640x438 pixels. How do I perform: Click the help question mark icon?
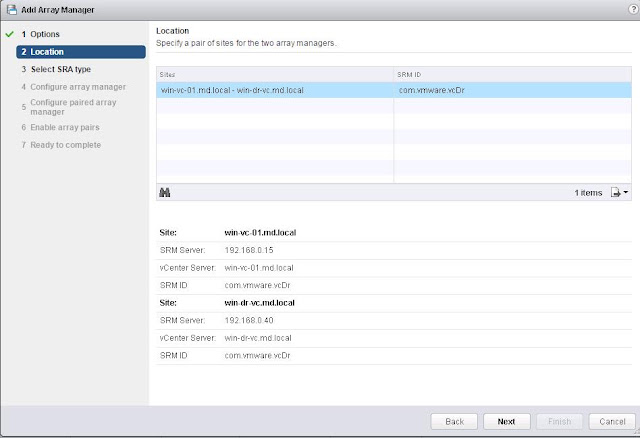point(633,9)
